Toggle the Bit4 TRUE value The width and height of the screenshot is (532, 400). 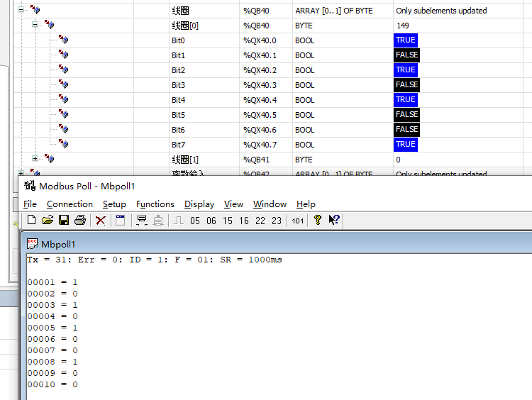coord(406,100)
